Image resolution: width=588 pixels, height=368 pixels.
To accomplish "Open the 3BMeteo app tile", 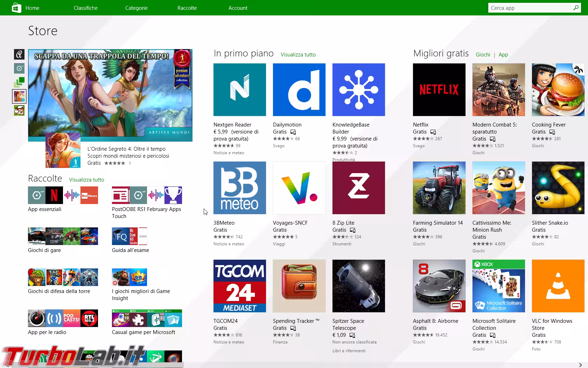I will click(239, 188).
